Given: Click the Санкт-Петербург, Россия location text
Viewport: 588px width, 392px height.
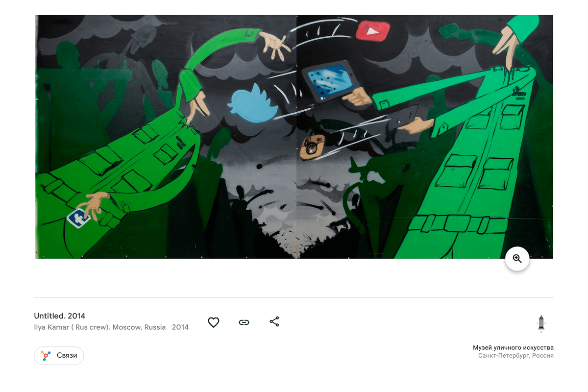Looking at the screenshot, I should point(516,356).
